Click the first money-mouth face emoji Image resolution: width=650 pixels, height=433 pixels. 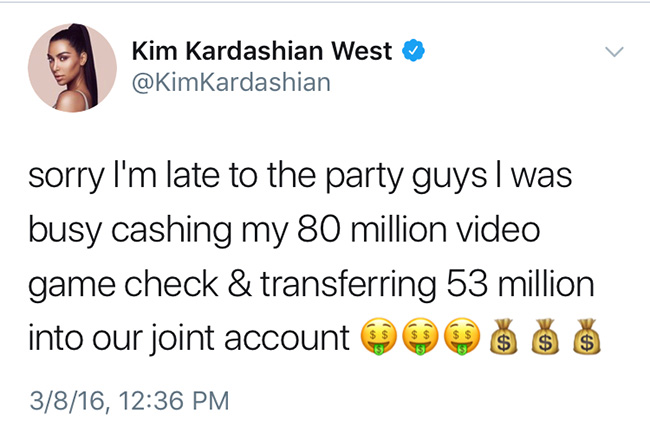[376, 339]
